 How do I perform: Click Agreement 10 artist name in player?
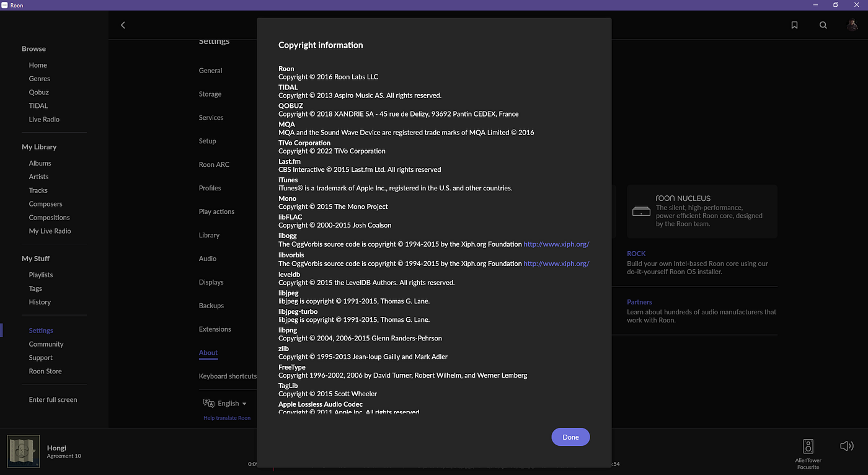click(64, 456)
